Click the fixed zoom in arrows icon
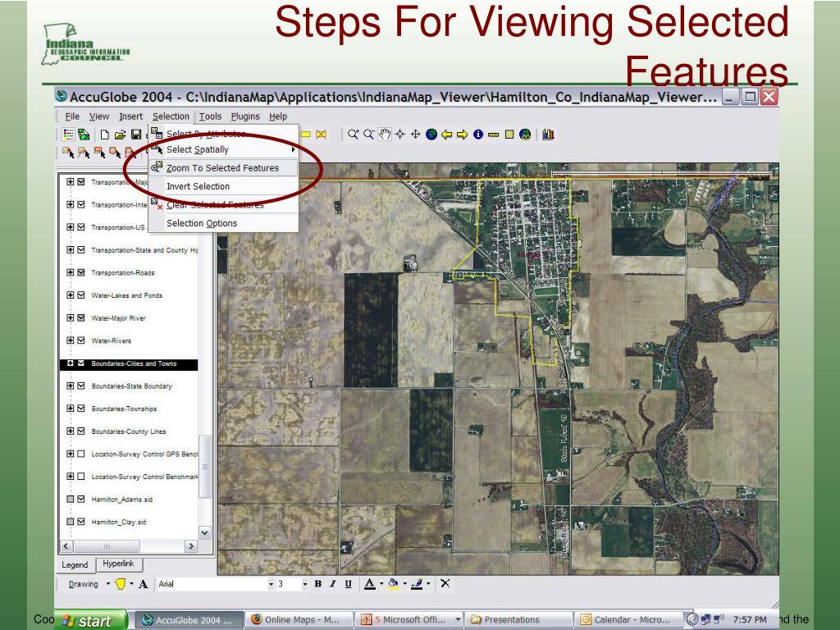 [x=400, y=135]
